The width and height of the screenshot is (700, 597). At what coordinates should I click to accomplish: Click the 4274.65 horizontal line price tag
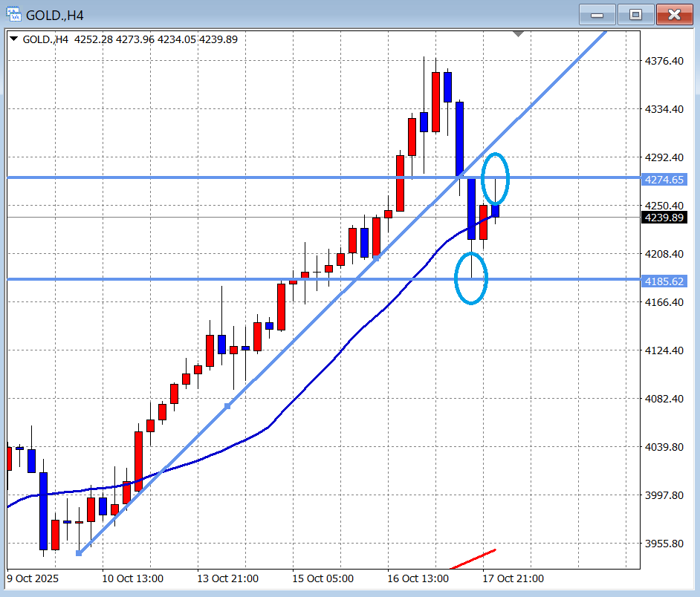pos(665,179)
